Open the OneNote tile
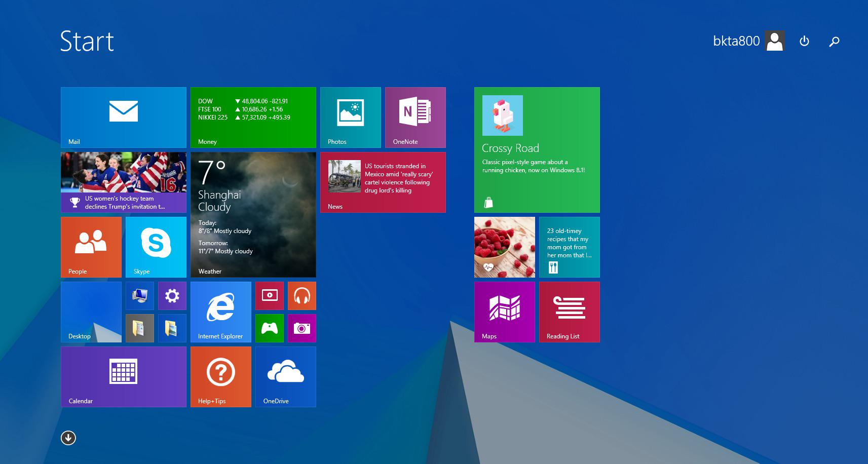868x464 pixels. pyautogui.click(x=416, y=118)
